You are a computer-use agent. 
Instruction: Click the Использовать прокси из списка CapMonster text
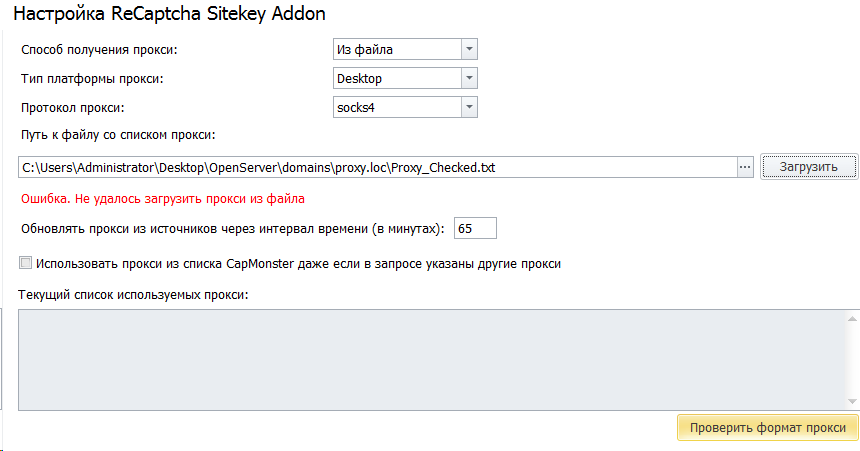coord(298,264)
